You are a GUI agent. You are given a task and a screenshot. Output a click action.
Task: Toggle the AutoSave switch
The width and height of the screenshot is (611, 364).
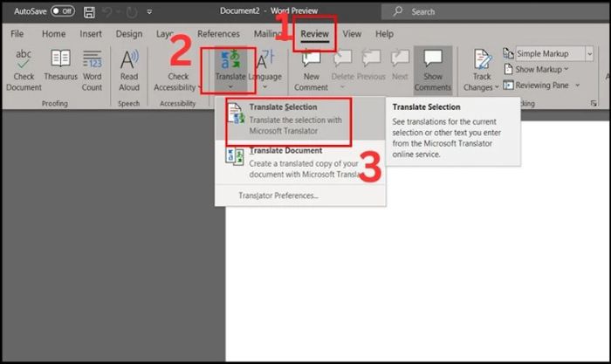62,11
